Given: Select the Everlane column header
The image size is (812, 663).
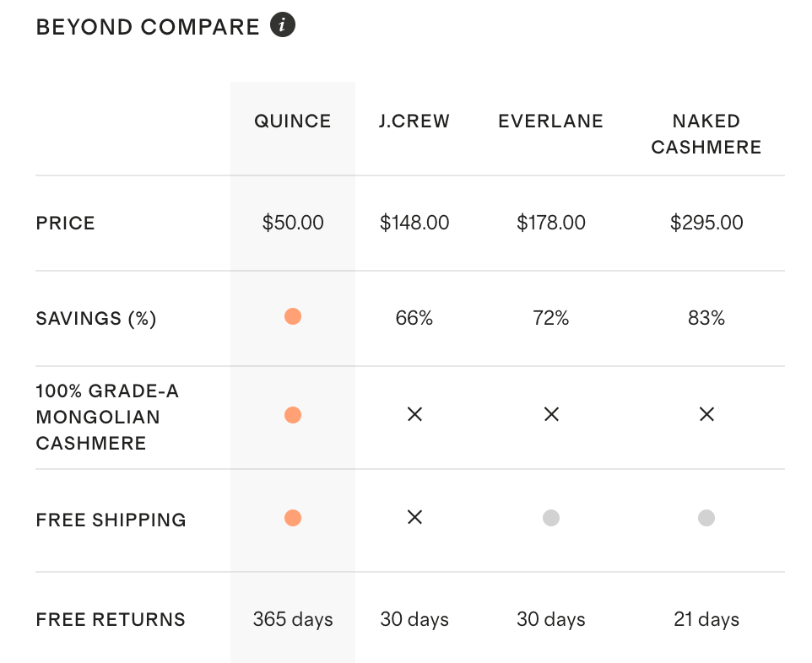Looking at the screenshot, I should pyautogui.click(x=551, y=121).
